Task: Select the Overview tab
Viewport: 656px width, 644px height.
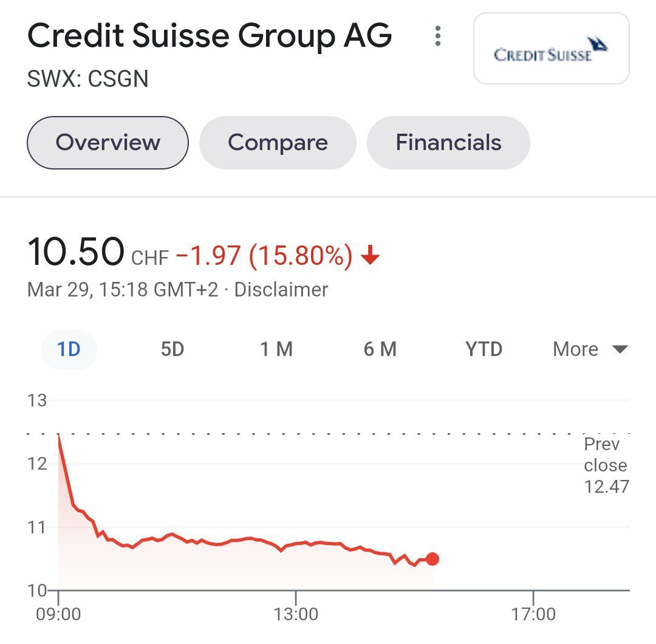Action: click(107, 143)
